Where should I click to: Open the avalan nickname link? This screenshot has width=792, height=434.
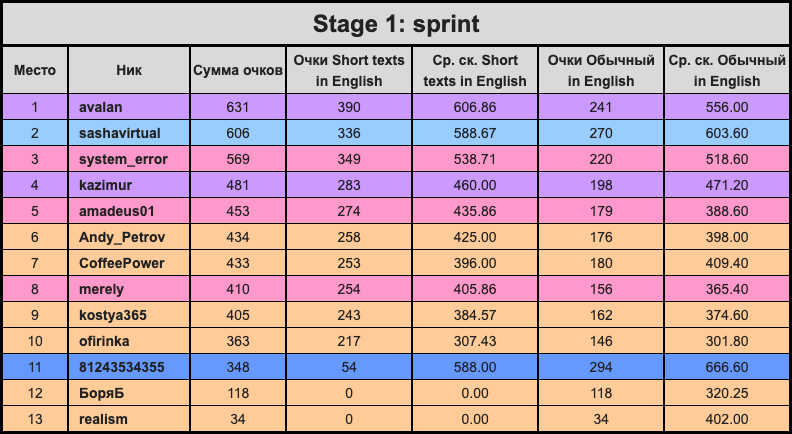coord(101,107)
